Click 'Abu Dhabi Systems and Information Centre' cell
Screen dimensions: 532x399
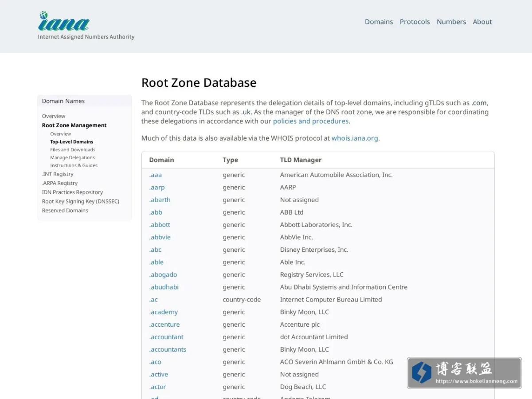coord(344,287)
